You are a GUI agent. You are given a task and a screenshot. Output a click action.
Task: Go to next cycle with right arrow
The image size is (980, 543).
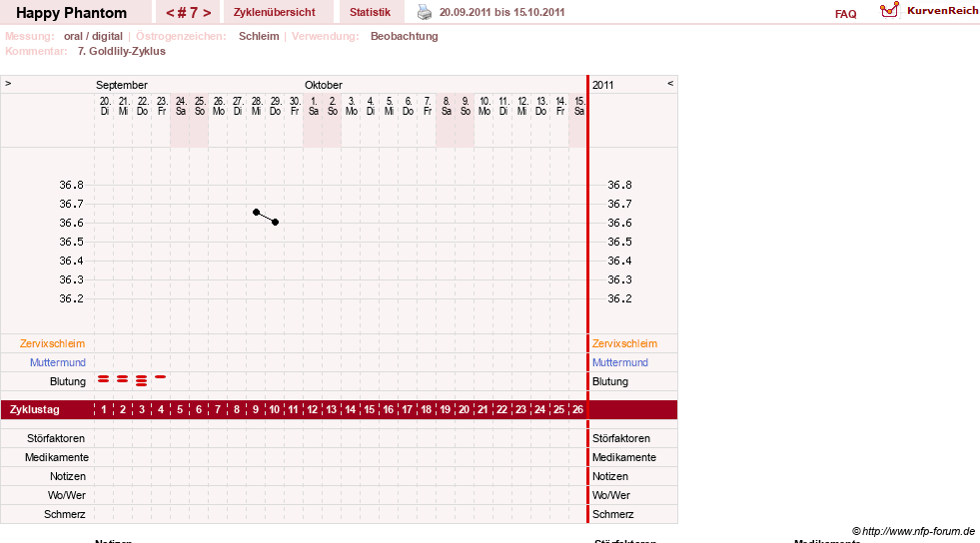tap(207, 13)
